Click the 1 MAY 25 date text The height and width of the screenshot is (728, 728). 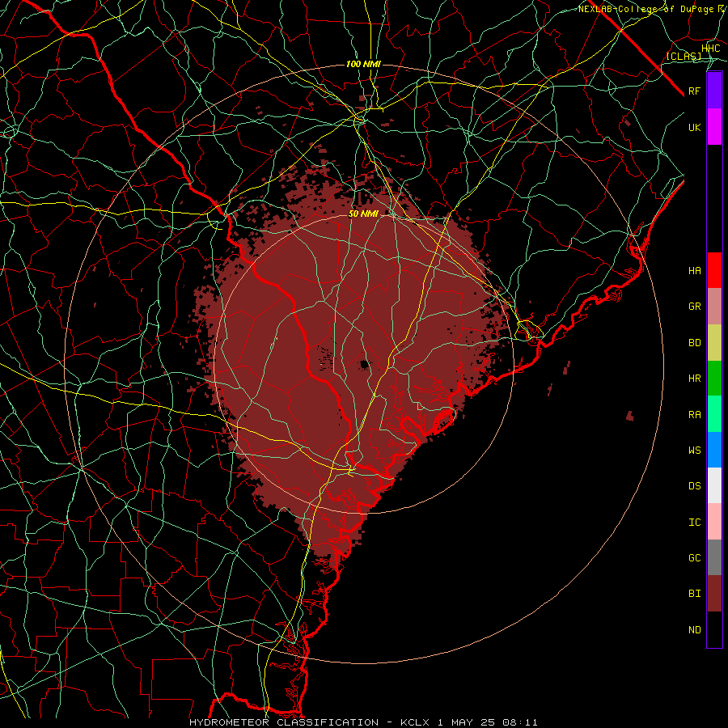[466, 722]
